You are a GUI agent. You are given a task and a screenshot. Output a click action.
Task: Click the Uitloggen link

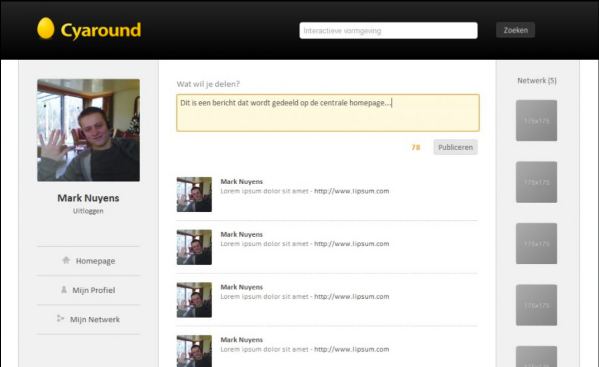(x=88, y=211)
